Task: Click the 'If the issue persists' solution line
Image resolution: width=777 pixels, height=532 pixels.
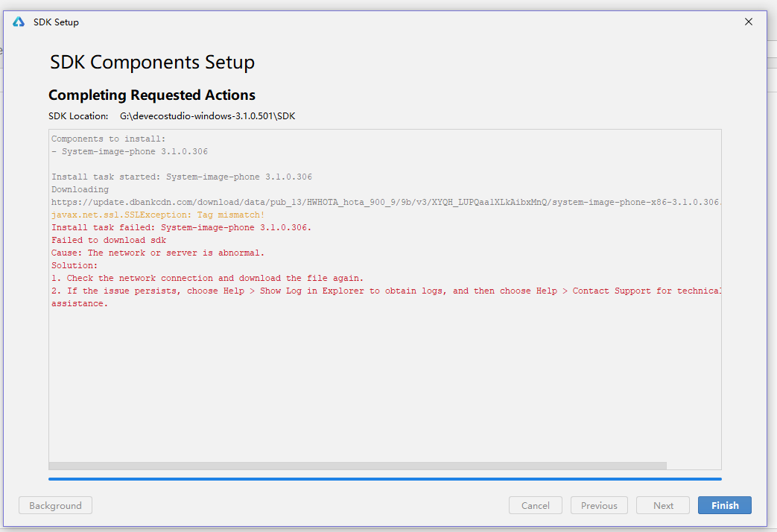Action: pyautogui.click(x=386, y=291)
